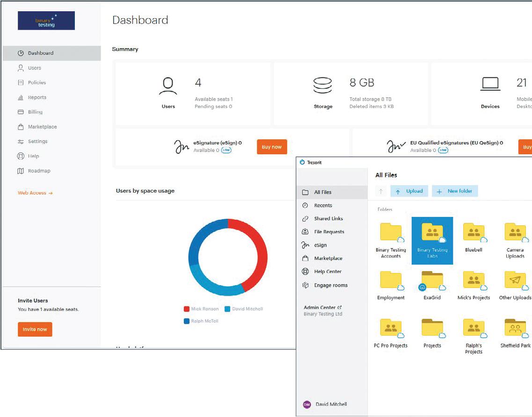Click the space usage donut chart

coord(228,257)
